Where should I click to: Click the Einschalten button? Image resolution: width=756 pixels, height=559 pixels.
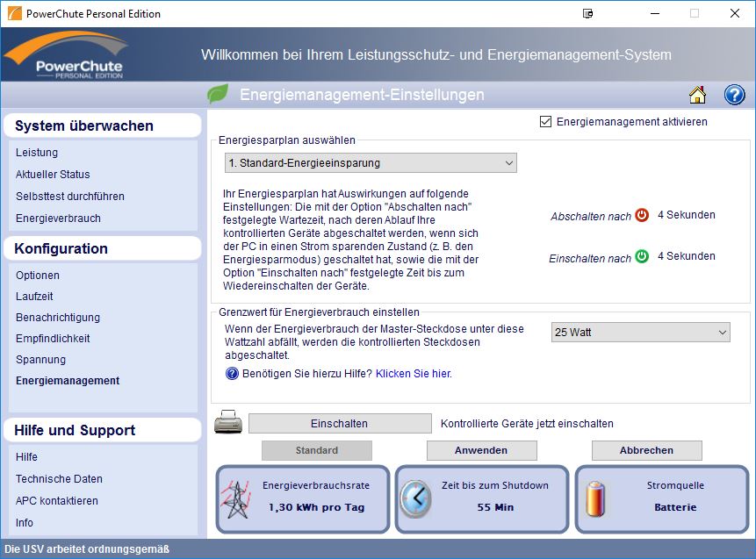[x=340, y=424]
